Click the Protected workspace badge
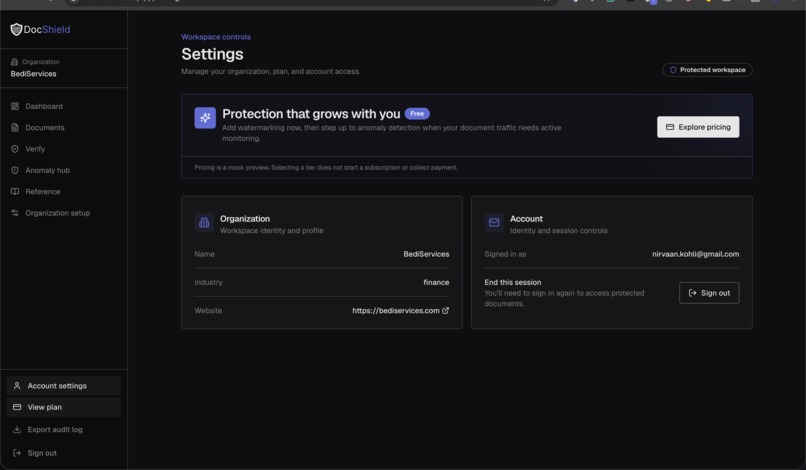 707,70
